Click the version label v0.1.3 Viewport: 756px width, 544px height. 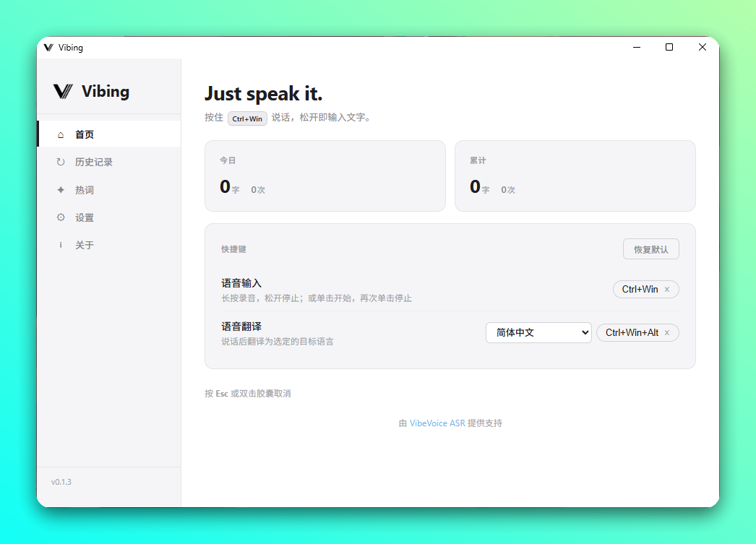point(61,481)
